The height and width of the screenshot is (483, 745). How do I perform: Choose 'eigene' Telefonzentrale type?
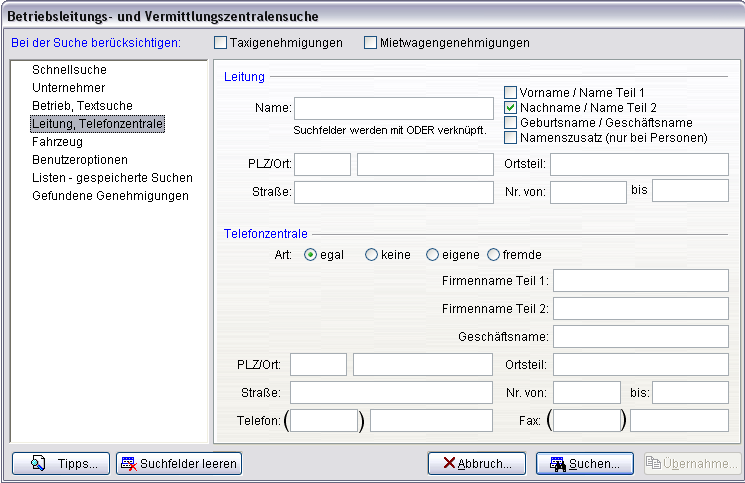(x=433, y=255)
